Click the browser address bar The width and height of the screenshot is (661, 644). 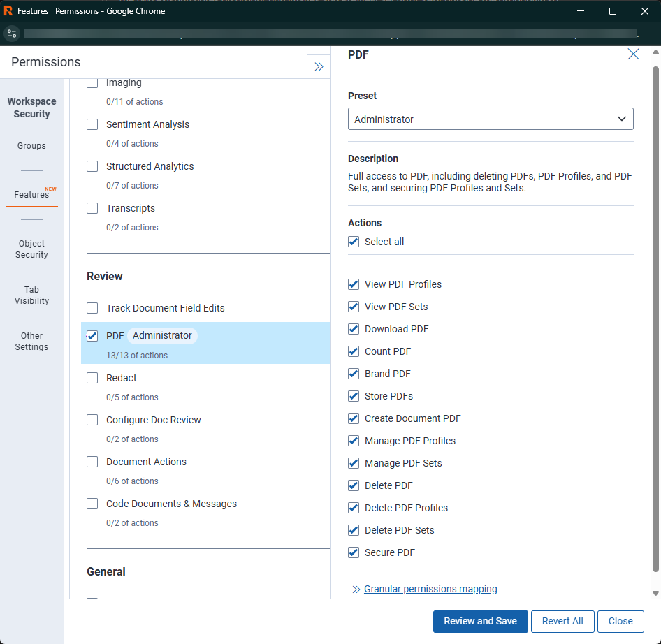point(331,34)
